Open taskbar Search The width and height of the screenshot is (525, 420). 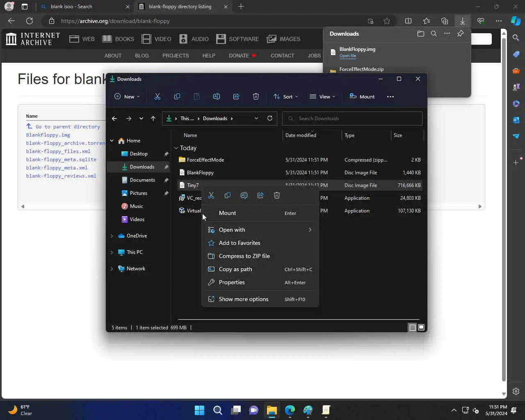[218, 410]
